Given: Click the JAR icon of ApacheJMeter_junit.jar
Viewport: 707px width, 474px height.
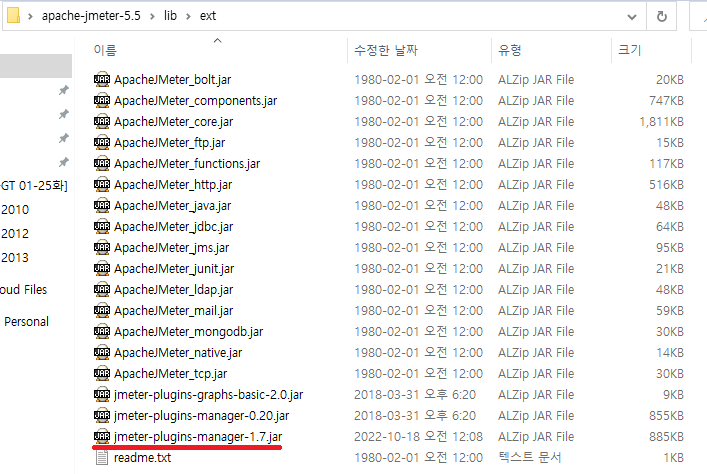Looking at the screenshot, I should (x=102, y=268).
